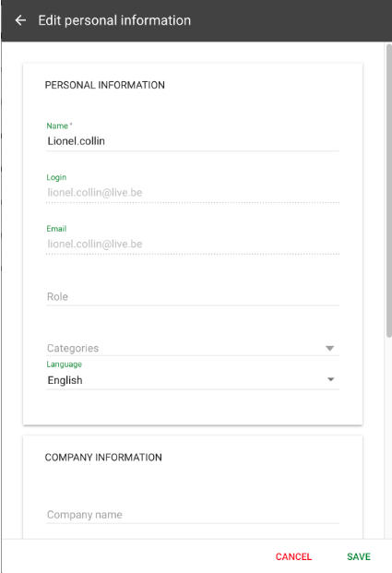The image size is (392, 573).
Task: Click the English language value
Action: coord(65,380)
